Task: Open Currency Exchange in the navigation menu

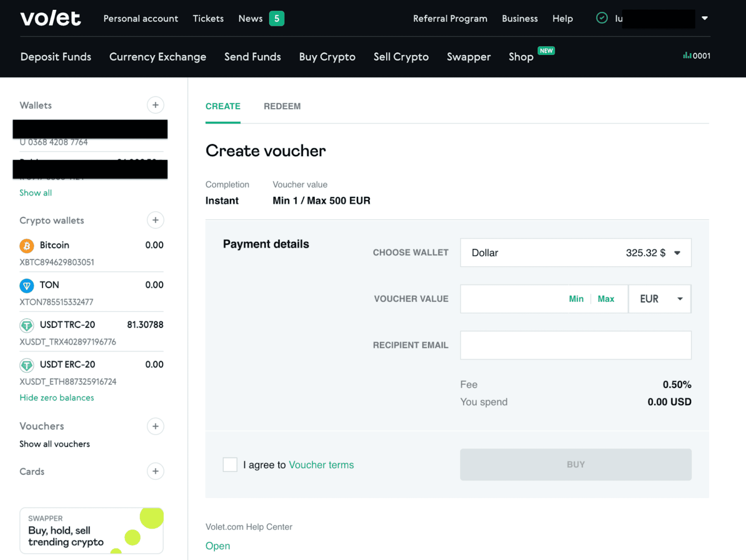Action: [157, 57]
